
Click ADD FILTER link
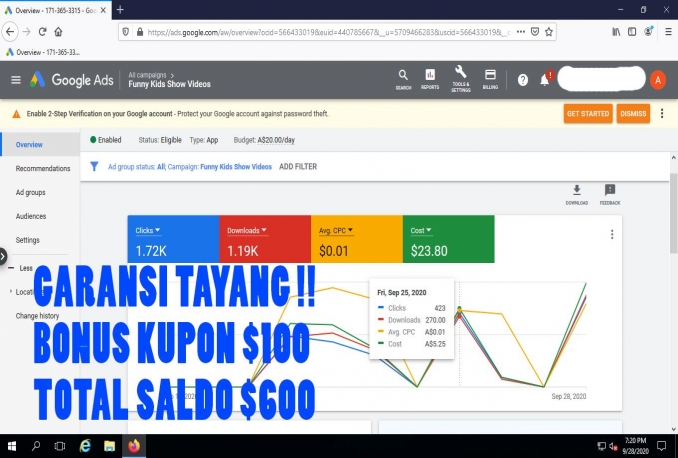(298, 167)
